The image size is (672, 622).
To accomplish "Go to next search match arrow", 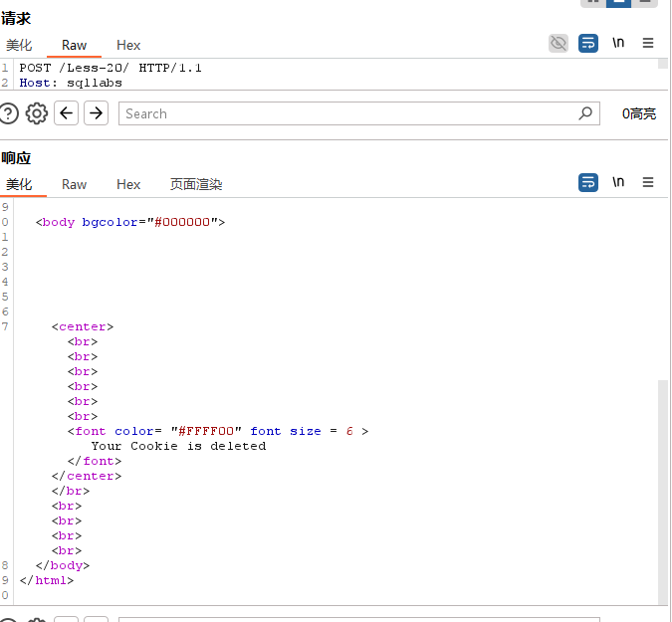I will tap(96, 113).
